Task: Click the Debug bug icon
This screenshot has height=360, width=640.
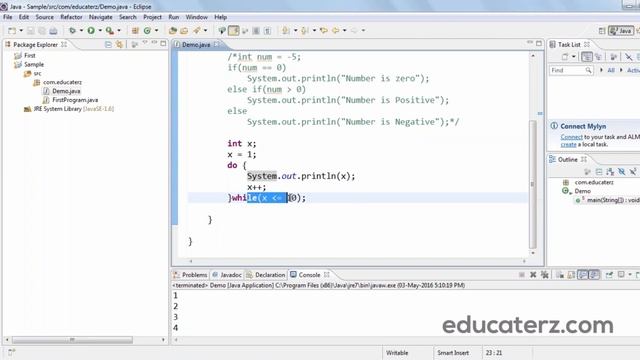Action: [x=72, y=31]
